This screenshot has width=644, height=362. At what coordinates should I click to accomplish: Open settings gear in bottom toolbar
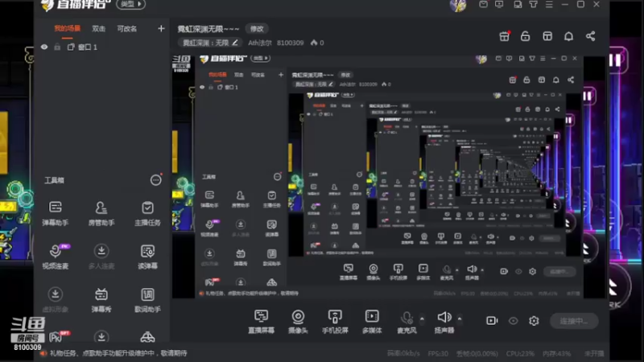(534, 320)
